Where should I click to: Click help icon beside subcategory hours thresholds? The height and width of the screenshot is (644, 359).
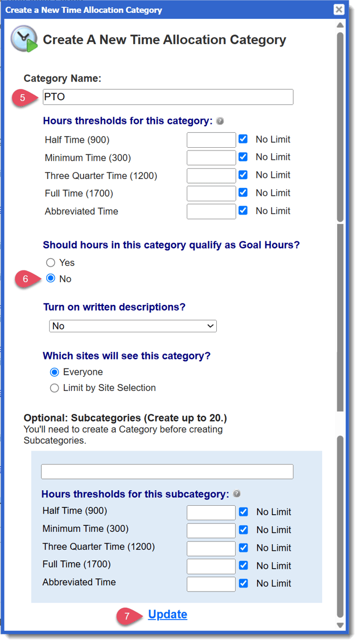click(x=236, y=493)
